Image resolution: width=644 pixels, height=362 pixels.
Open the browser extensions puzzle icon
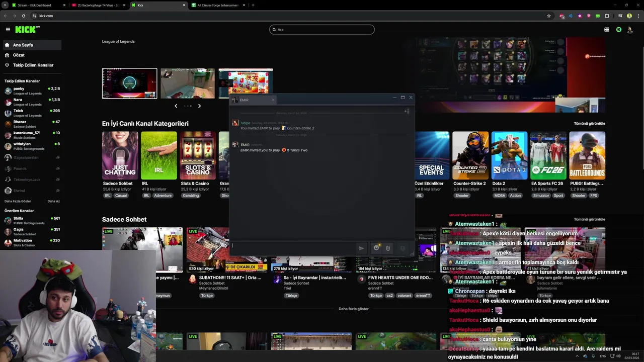pyautogui.click(x=607, y=16)
